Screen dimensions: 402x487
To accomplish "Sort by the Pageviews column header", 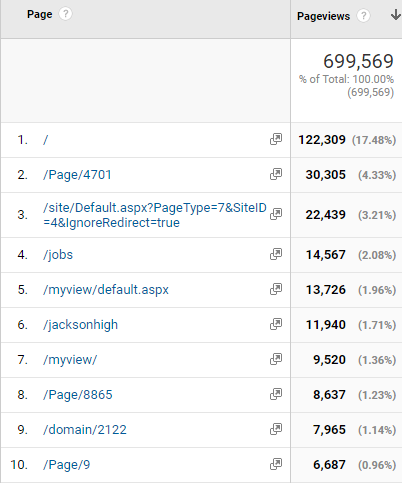I will tap(323, 16).
